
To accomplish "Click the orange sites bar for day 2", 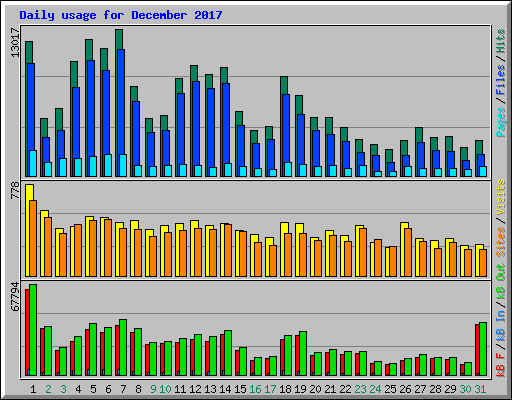I will point(48,247).
